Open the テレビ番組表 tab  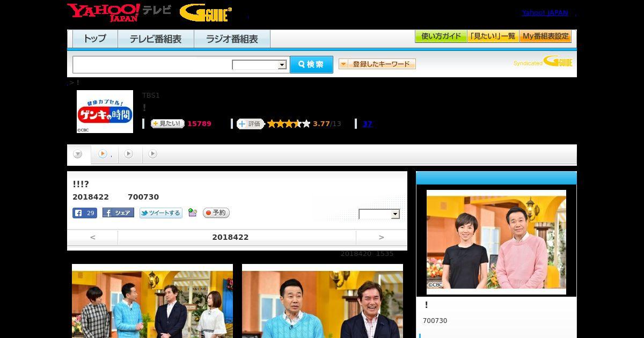[x=156, y=39]
